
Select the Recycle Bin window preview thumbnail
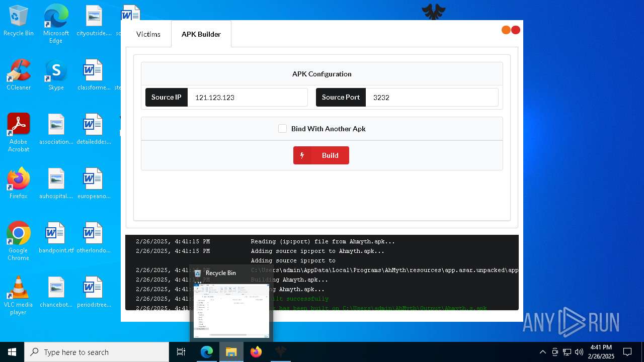click(231, 311)
